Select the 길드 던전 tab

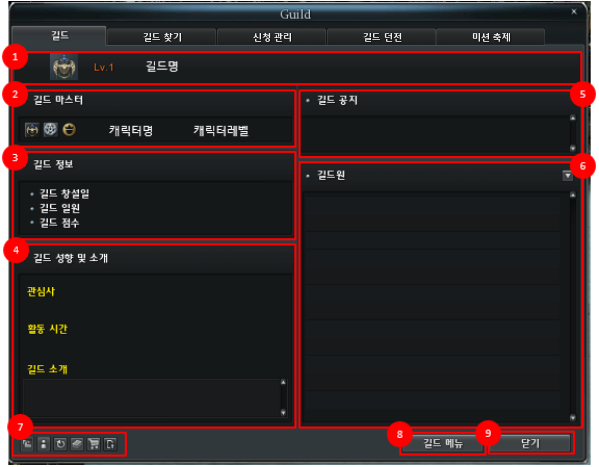point(382,37)
